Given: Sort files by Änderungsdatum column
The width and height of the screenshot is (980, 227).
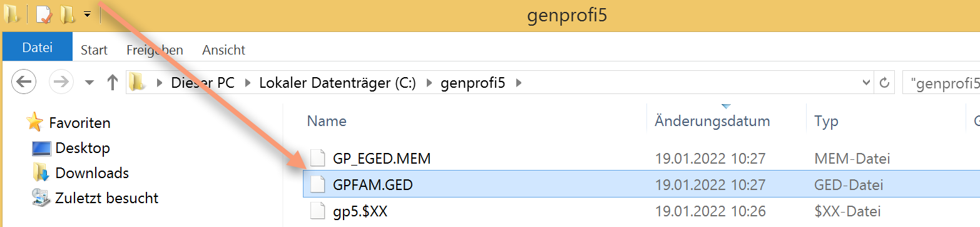Looking at the screenshot, I should point(712,120).
